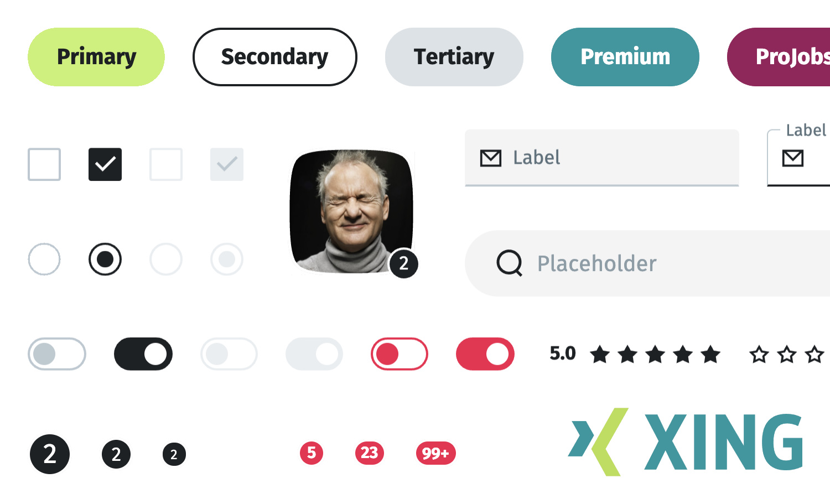Click the largest black badge with 2

point(50,454)
